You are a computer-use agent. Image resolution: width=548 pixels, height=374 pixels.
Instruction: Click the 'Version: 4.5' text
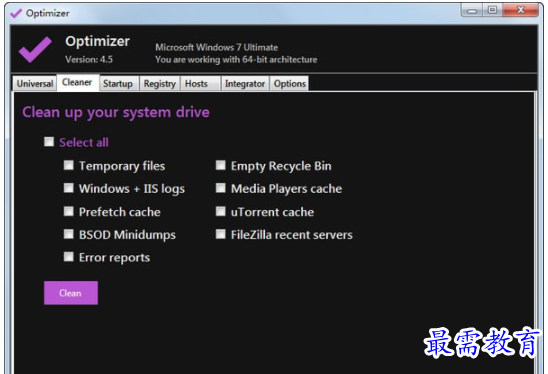[89, 59]
